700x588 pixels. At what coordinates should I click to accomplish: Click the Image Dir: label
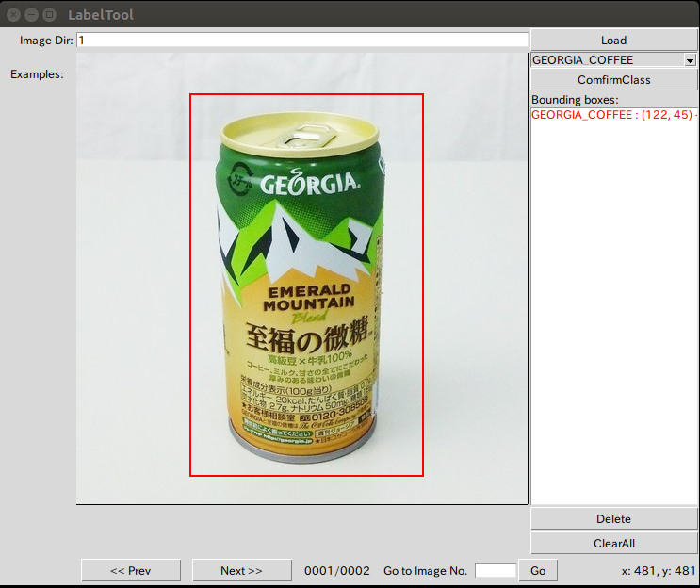[x=46, y=41]
